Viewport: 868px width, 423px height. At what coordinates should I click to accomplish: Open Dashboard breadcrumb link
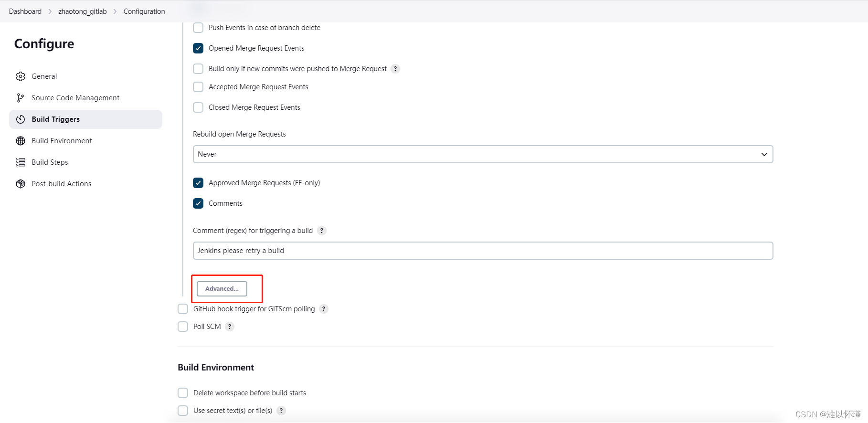[25, 11]
